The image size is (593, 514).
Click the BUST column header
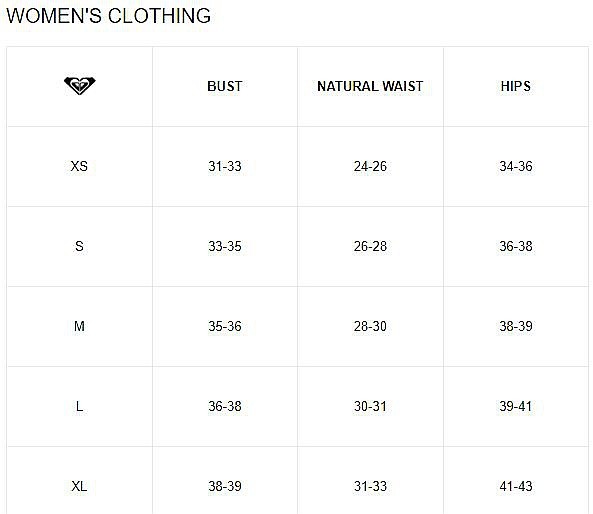point(225,86)
